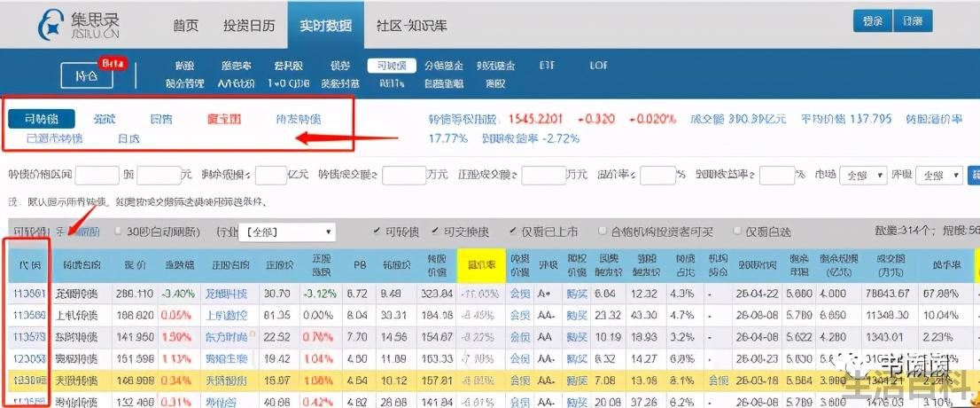Viewport: 980px width, 408px height.
Task: Switch to the red highlighted sub-tab
Action: coord(224,119)
